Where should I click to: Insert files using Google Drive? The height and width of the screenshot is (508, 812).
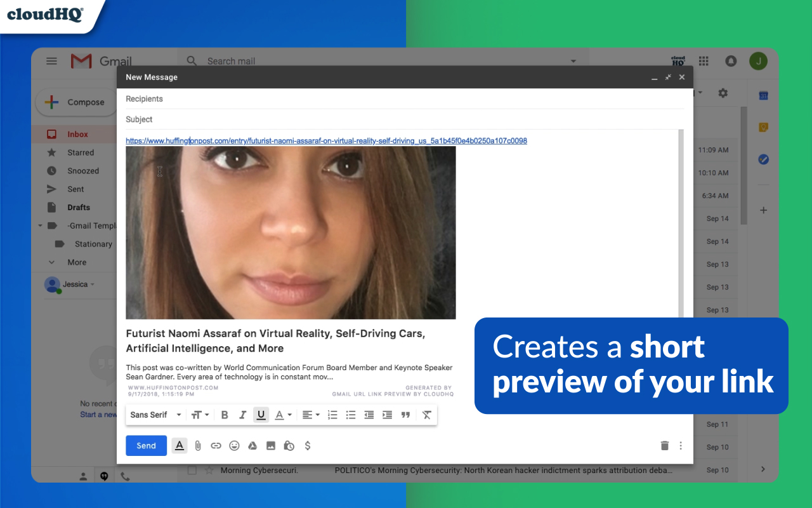point(252,445)
